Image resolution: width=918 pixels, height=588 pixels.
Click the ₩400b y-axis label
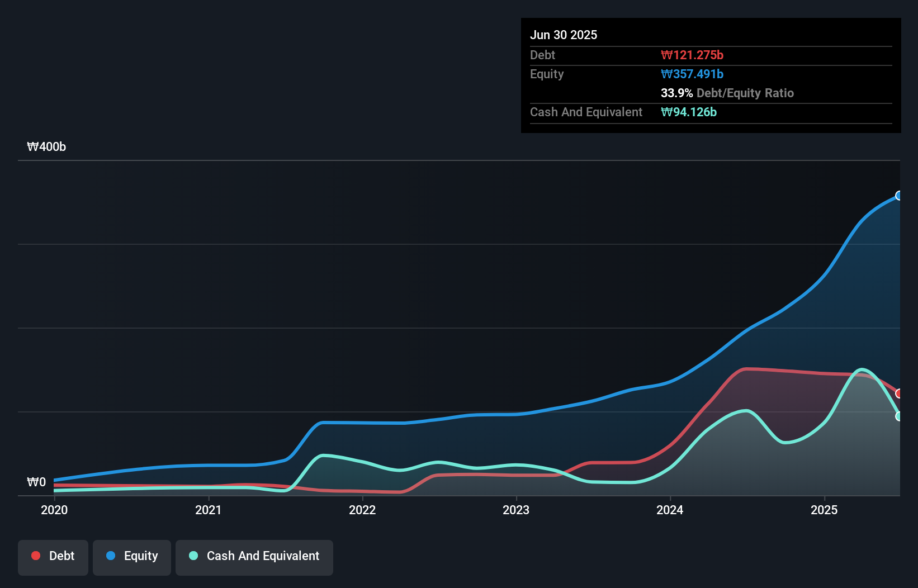click(x=47, y=147)
